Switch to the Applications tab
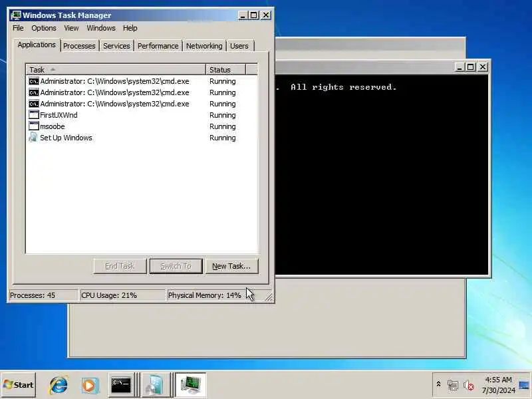Viewport: 532px width, 399px height. tap(37, 45)
